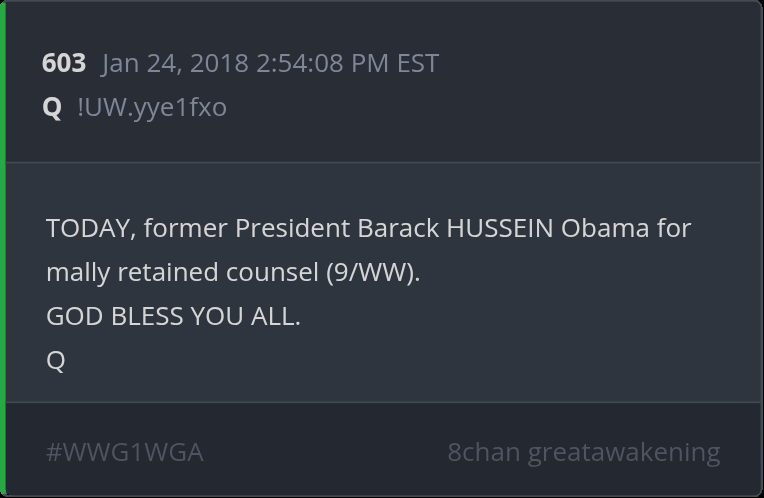Click the name Barack in the post
This screenshot has width=764, height=498.
(x=398, y=228)
